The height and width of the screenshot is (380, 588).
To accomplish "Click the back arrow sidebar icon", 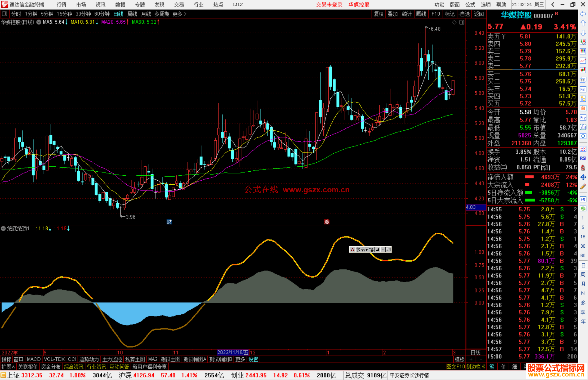I will [x=583, y=14].
